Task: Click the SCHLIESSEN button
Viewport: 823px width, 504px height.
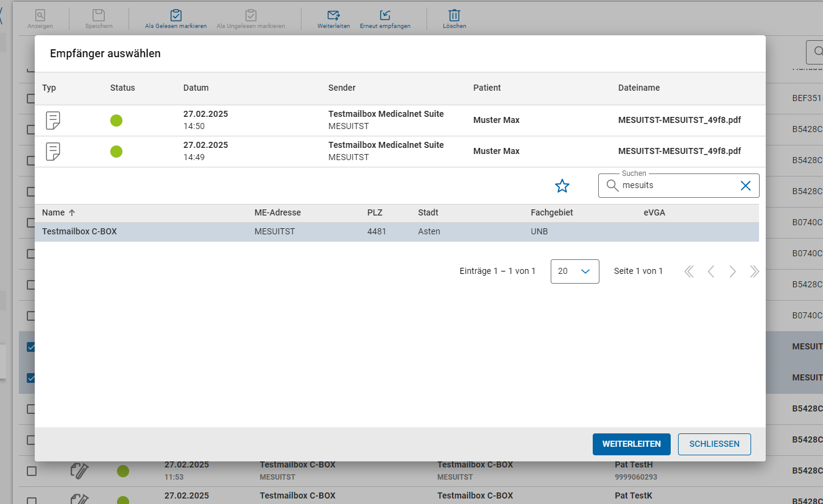Action: click(715, 444)
